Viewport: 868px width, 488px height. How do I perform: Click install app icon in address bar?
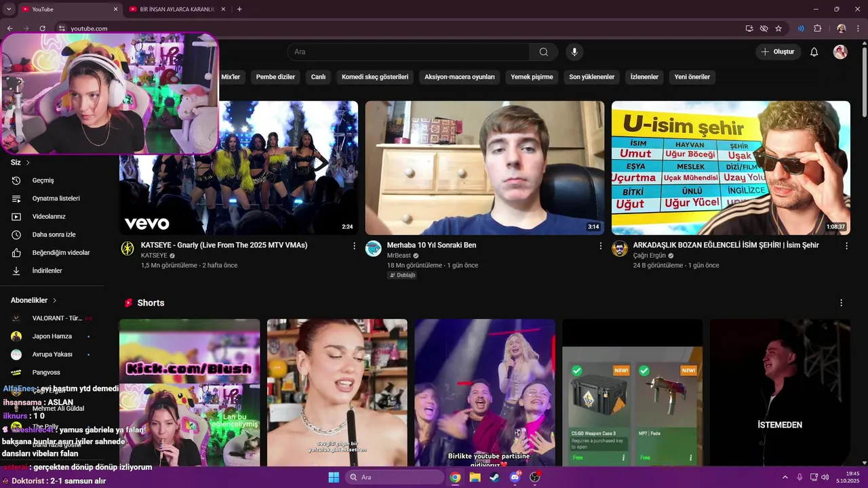coord(749,28)
